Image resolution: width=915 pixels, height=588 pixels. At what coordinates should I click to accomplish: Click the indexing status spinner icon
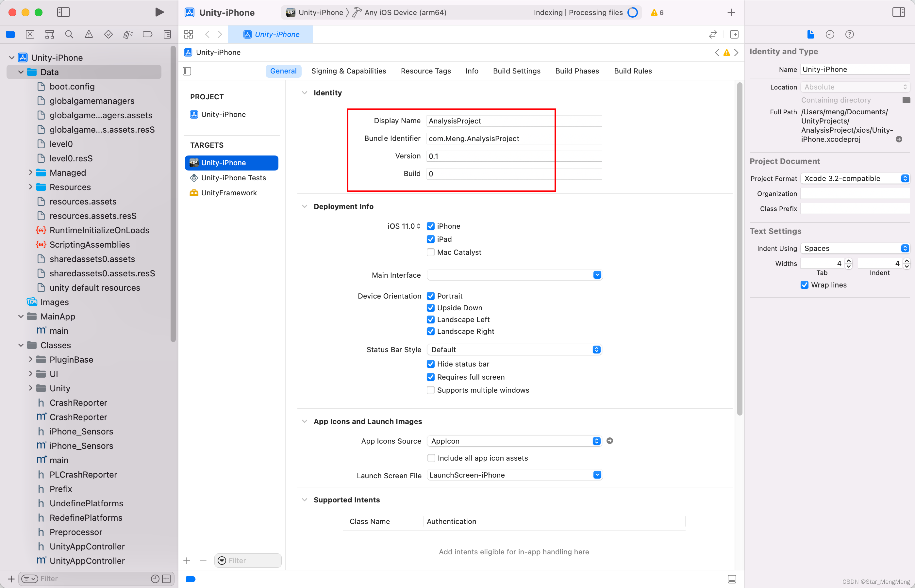[x=635, y=12]
